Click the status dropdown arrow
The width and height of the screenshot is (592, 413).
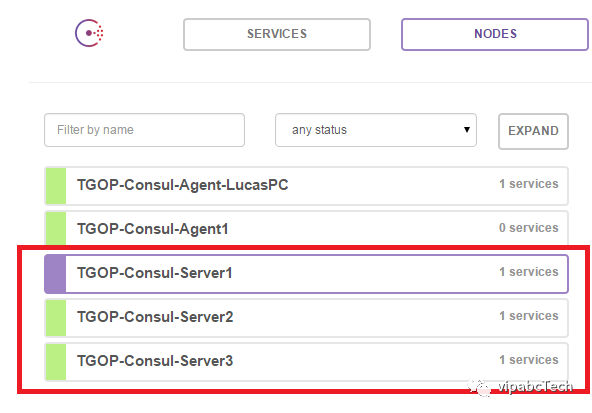[467, 130]
